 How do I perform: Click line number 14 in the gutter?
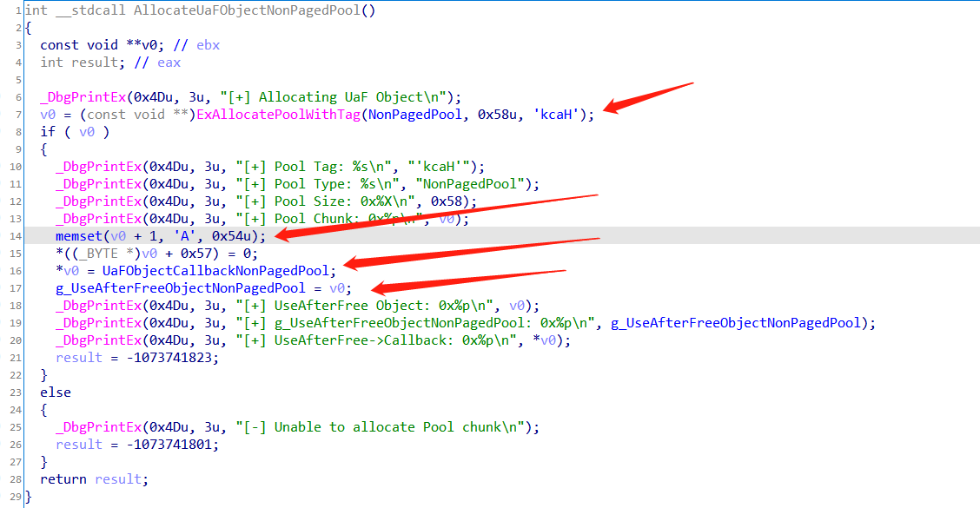(x=16, y=236)
